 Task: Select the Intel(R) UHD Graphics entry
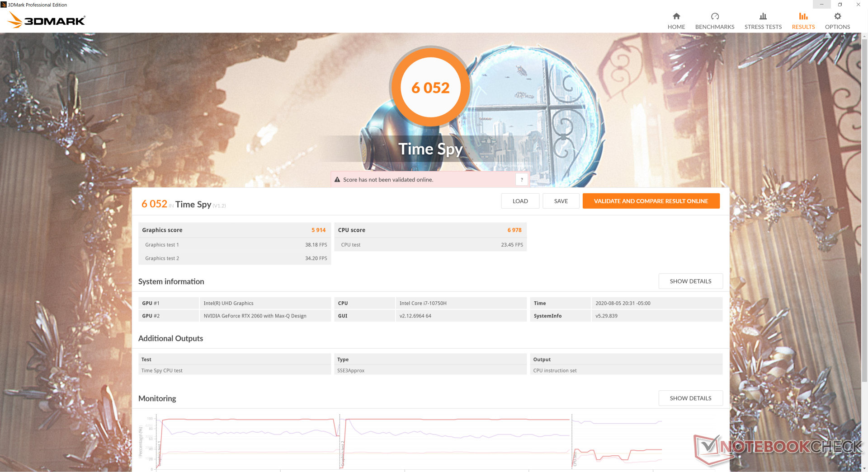pos(265,303)
